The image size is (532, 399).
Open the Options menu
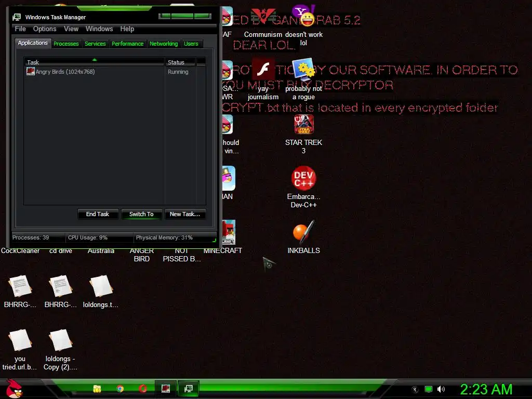[x=45, y=29]
